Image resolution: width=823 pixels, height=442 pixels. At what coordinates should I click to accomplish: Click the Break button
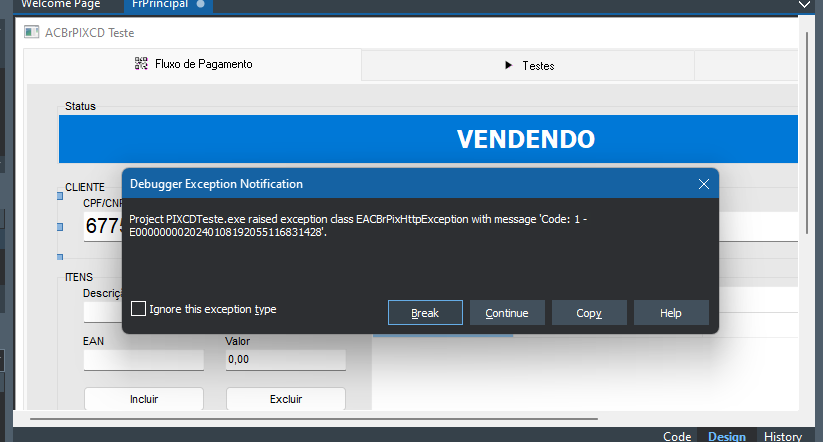425,313
